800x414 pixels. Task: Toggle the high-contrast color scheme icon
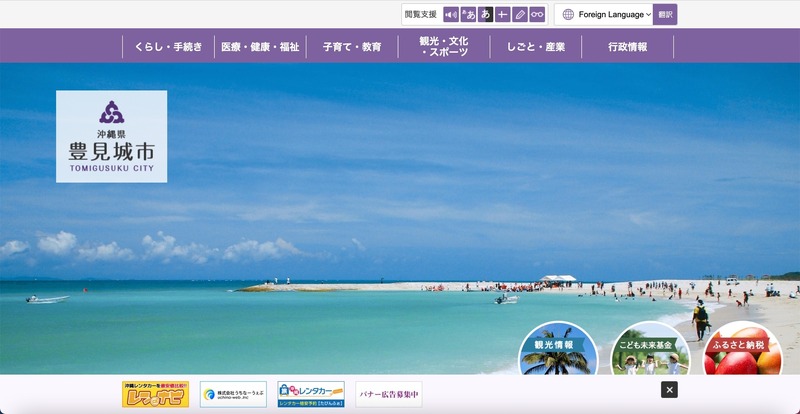pyautogui.click(x=485, y=14)
